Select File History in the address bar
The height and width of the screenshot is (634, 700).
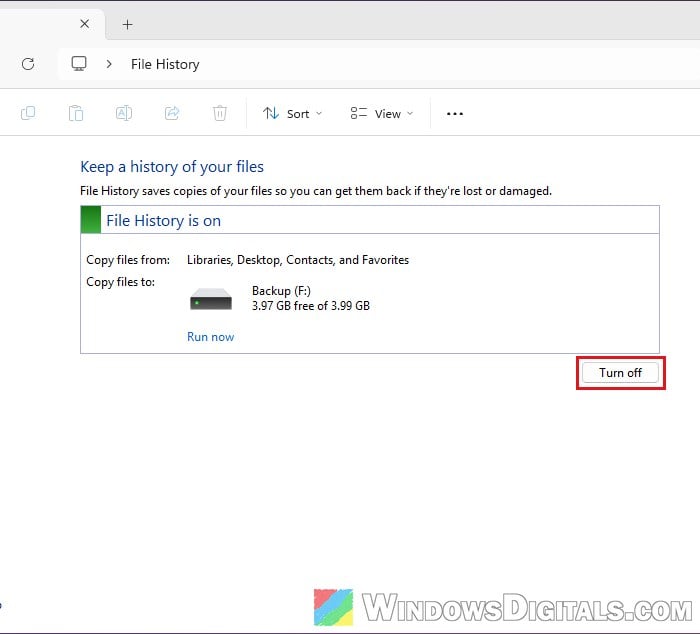click(x=165, y=64)
